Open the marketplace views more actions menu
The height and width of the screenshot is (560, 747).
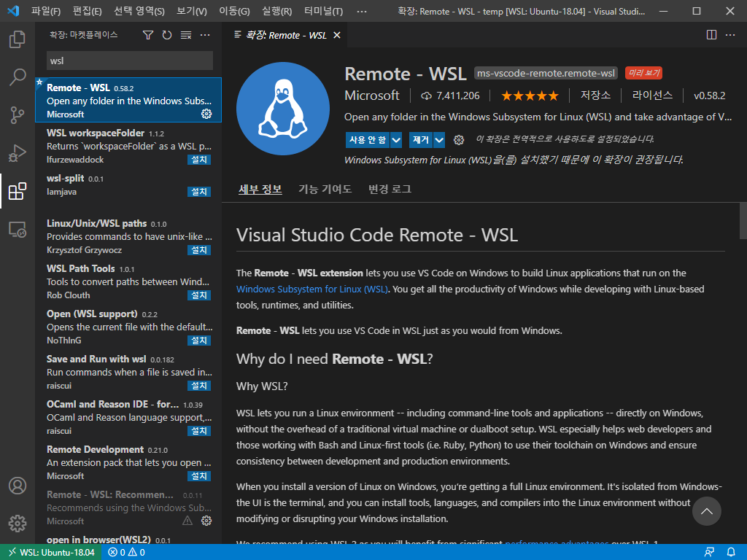(205, 35)
